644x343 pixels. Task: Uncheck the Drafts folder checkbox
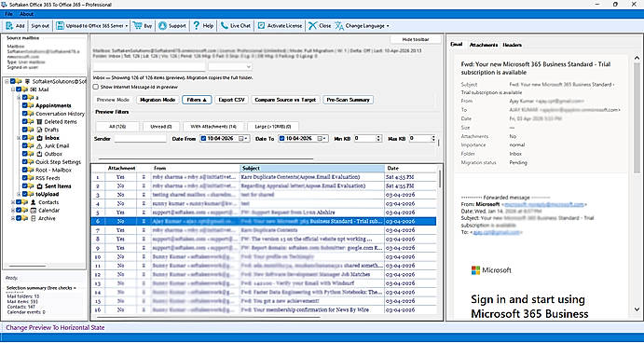[x=24, y=130]
